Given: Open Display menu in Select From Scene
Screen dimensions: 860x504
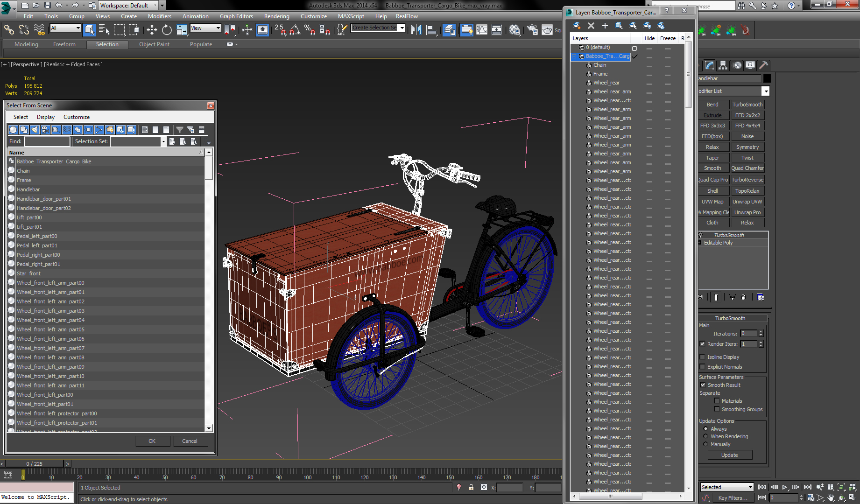Looking at the screenshot, I should point(46,117).
